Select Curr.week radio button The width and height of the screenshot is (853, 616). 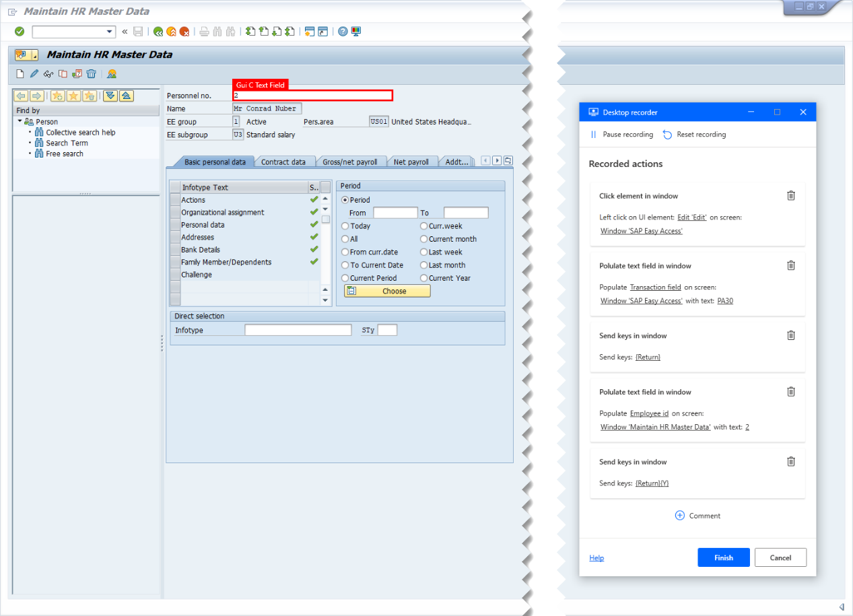point(424,226)
